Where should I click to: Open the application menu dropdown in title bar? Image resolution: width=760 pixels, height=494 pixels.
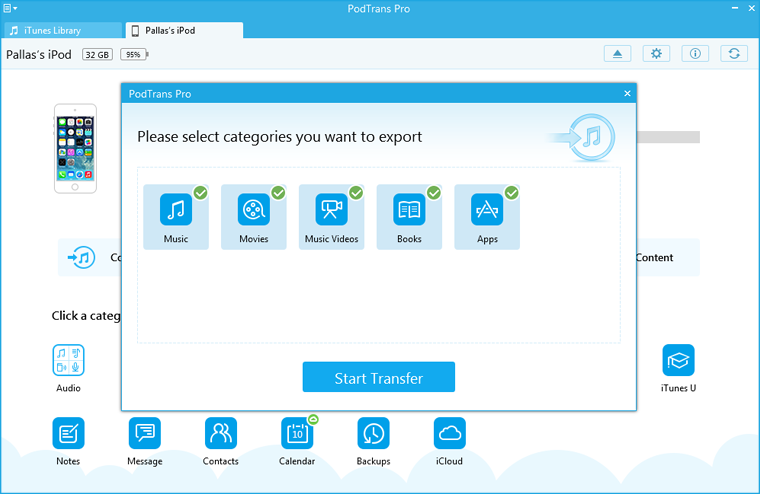pos(10,8)
